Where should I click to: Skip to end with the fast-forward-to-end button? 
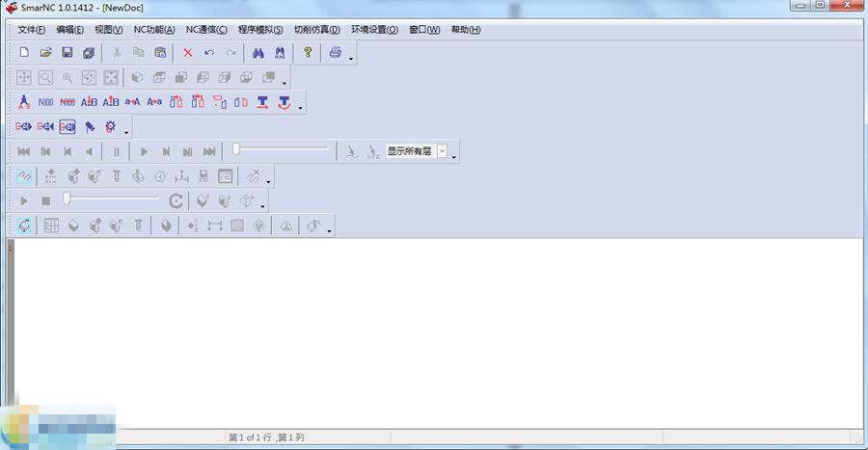tap(209, 151)
